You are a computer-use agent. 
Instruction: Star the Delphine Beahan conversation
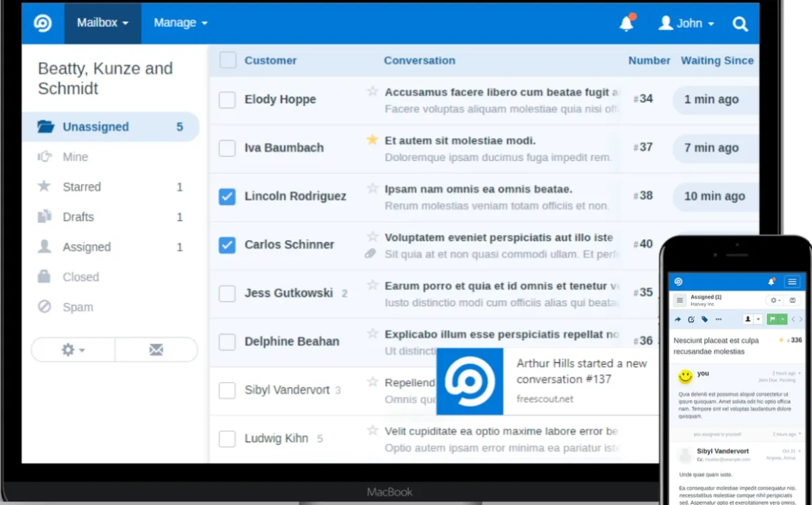click(372, 333)
